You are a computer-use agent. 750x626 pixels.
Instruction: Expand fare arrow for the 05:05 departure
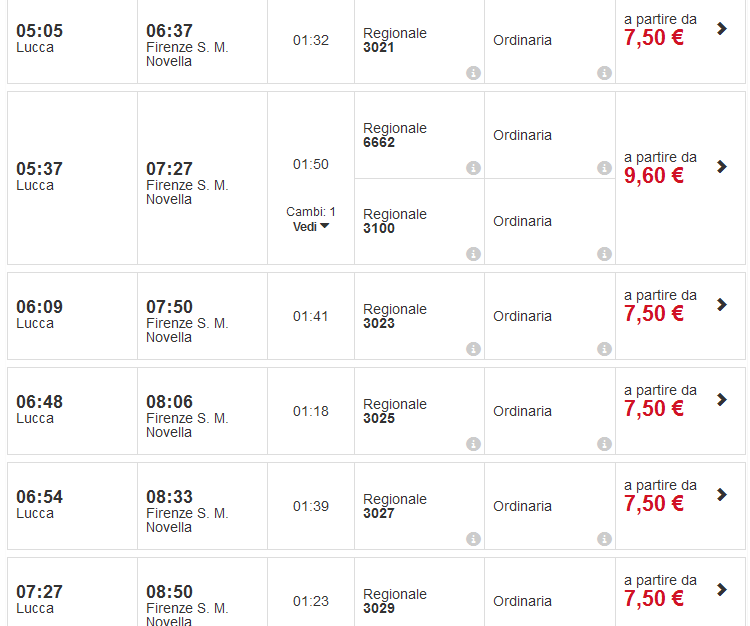pyautogui.click(x=722, y=29)
